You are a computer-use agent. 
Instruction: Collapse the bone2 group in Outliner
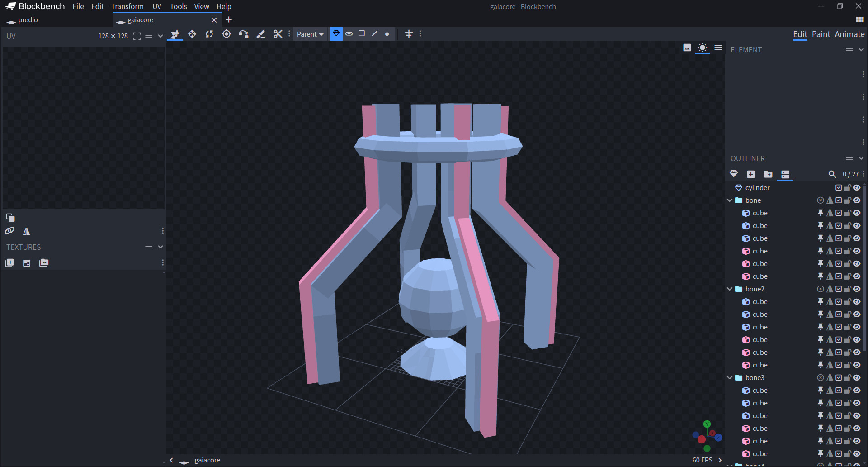pyautogui.click(x=730, y=289)
